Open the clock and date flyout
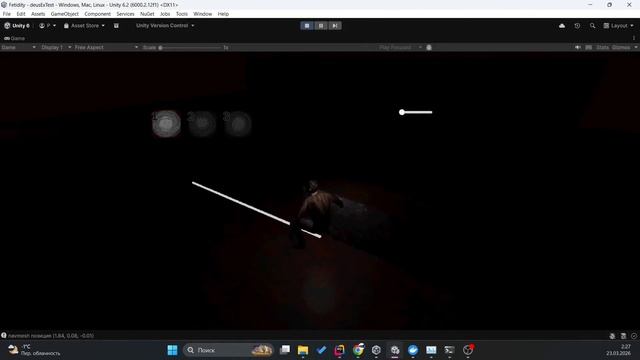The width and height of the screenshot is (640, 360). tap(618, 350)
